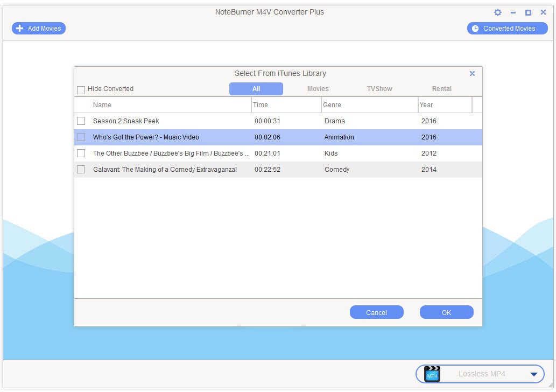Show the Rental tab
The image size is (556, 392).
coord(441,89)
